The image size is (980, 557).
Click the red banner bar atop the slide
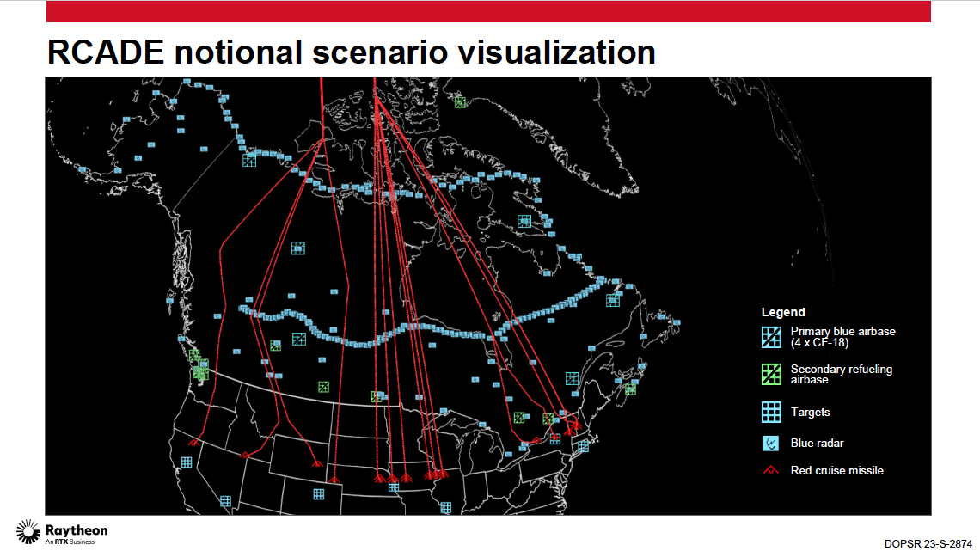(x=488, y=11)
